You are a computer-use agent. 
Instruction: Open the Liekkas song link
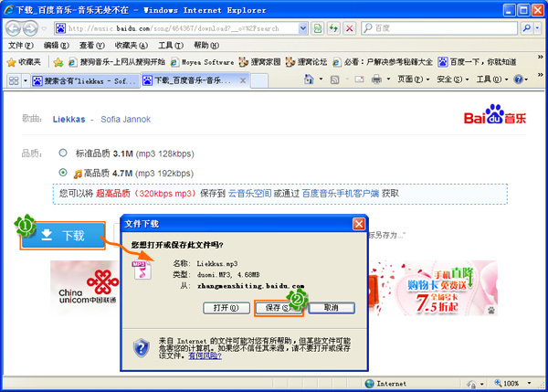pyautogui.click(x=68, y=119)
